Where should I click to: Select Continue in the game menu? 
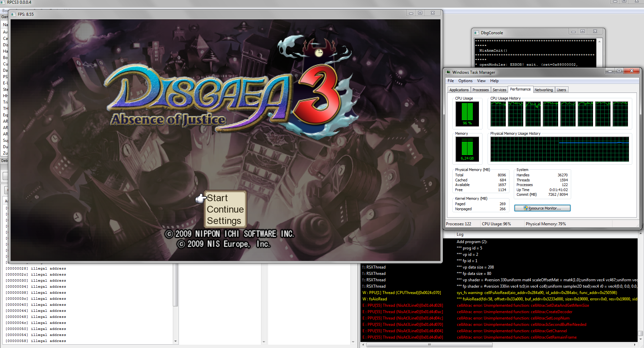pos(225,210)
